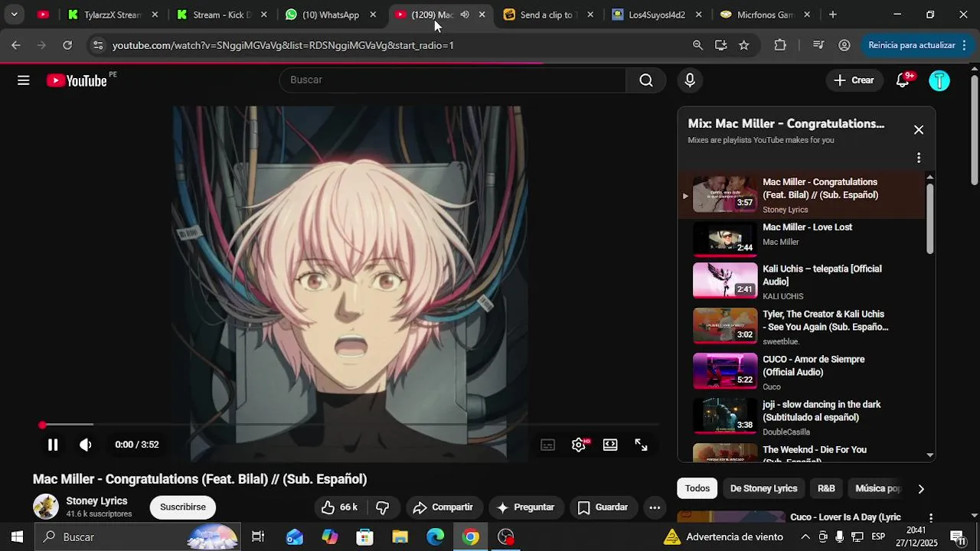The width and height of the screenshot is (980, 551).
Task: Play Kali Uchis telepatía in the mix
Action: pos(801,281)
